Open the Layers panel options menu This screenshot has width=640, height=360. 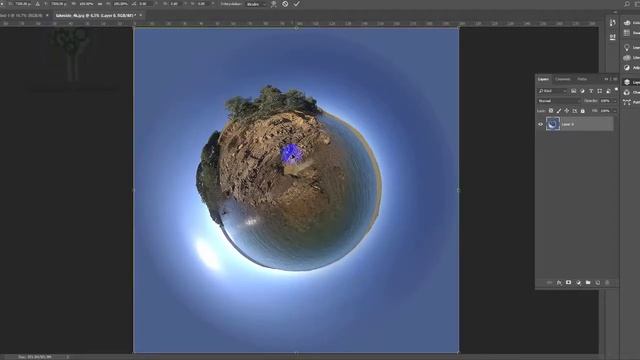(x=615, y=79)
